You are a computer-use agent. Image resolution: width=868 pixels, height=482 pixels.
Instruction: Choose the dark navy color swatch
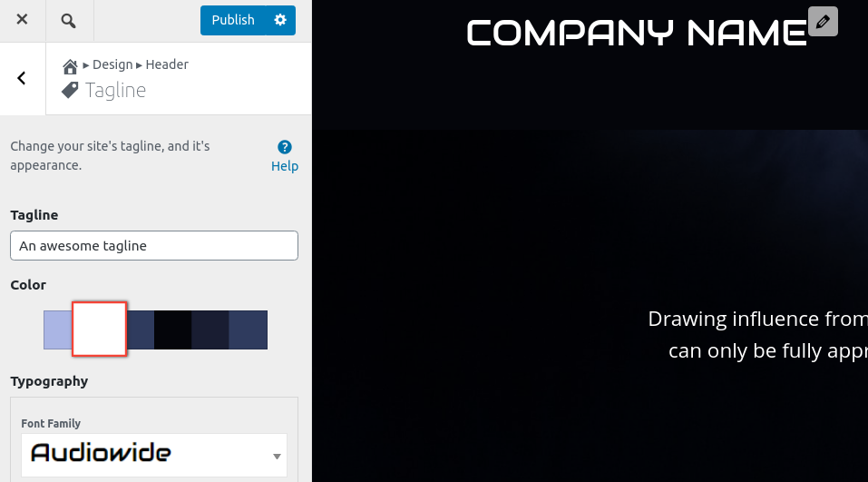(210, 330)
